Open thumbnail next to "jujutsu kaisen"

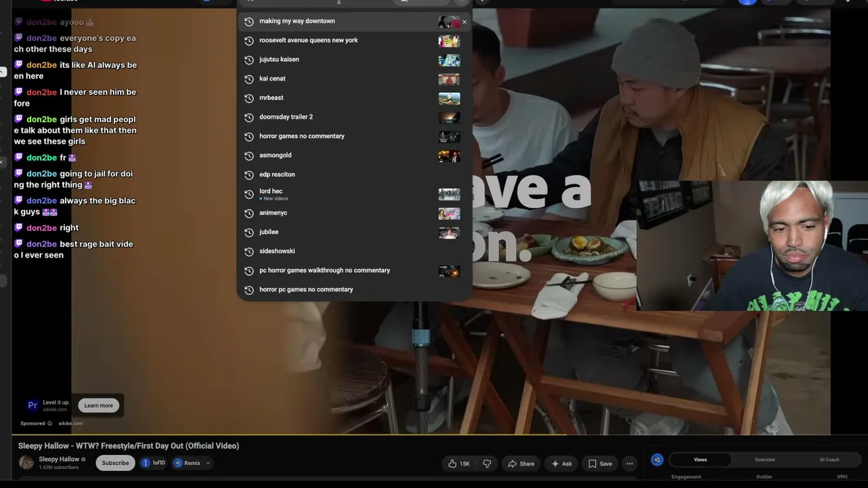coord(449,60)
